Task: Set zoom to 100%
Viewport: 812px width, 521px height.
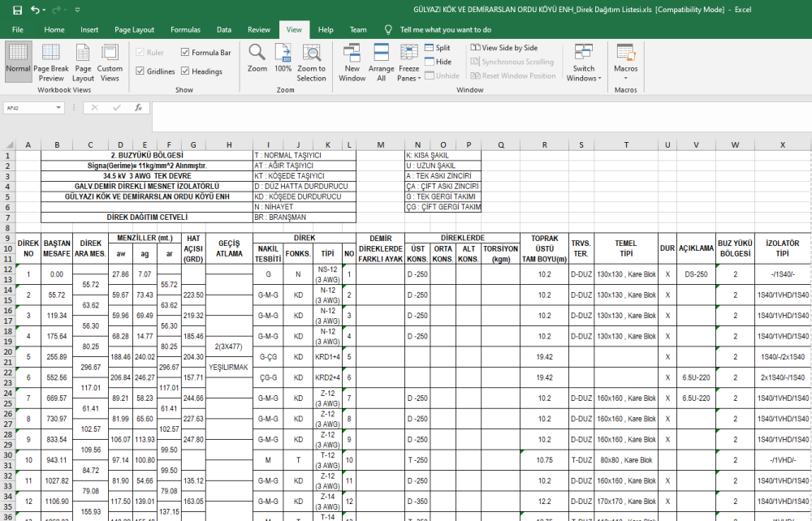Action: (x=283, y=58)
